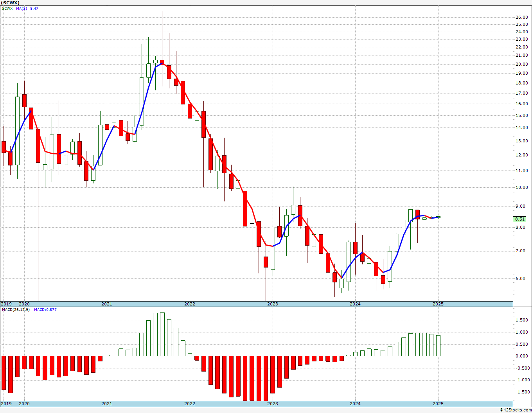Click 2021 on the price chart timeline

107,304
